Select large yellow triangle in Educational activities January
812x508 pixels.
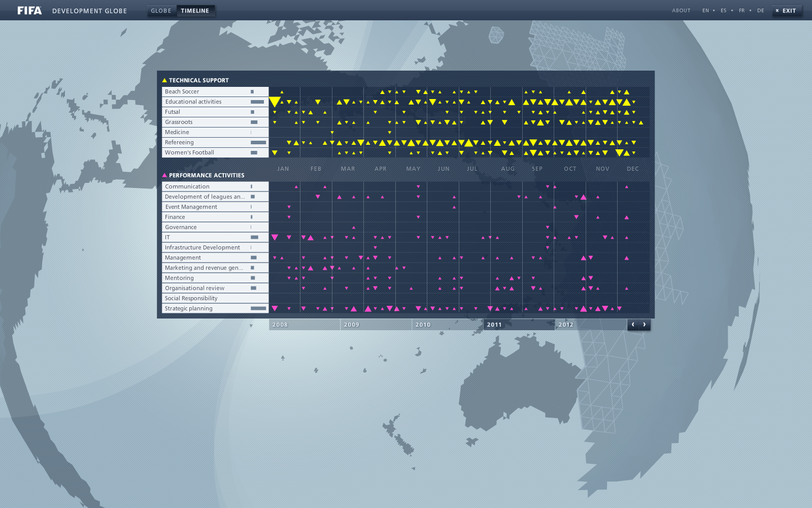275,102
